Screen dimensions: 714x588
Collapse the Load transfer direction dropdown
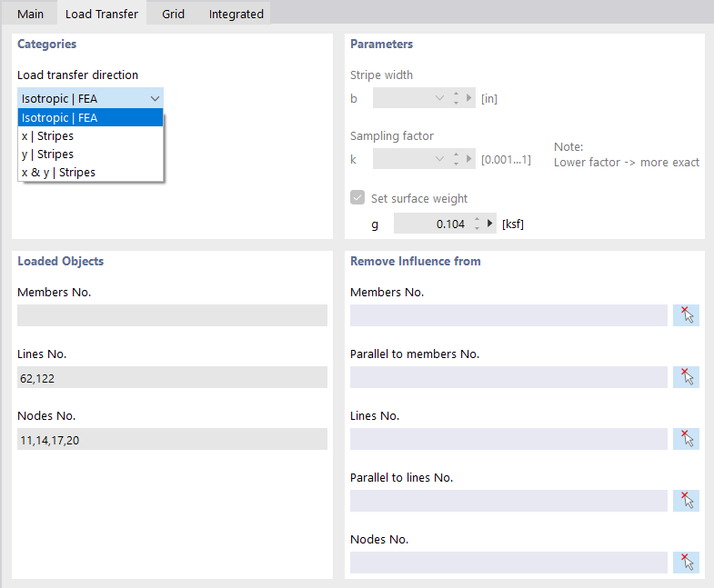[x=156, y=98]
